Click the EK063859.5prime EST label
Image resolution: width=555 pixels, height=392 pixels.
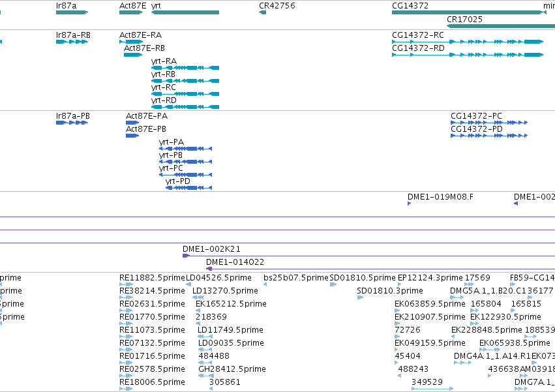click(x=430, y=304)
